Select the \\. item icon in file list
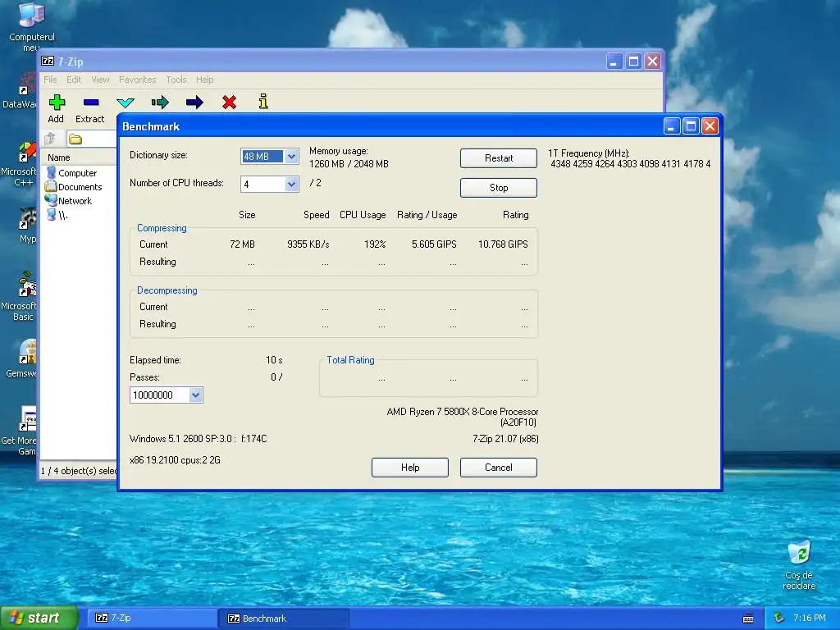The height and width of the screenshot is (630, 840). (x=52, y=214)
